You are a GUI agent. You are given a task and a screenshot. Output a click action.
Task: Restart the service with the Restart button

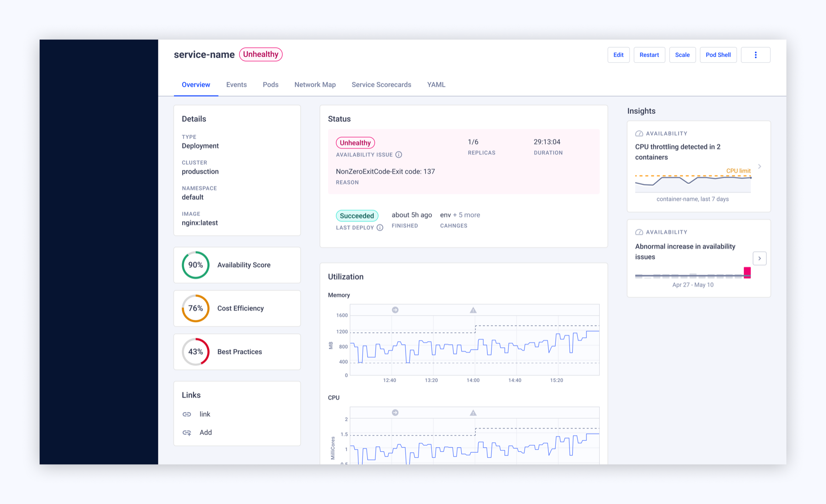pos(649,55)
